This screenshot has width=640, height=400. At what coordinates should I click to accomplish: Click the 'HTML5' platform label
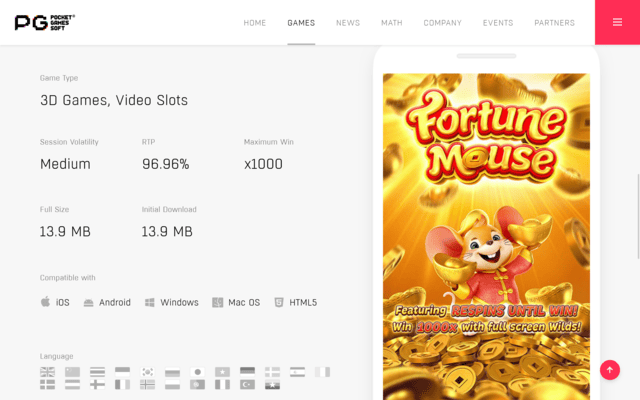pyautogui.click(x=303, y=302)
